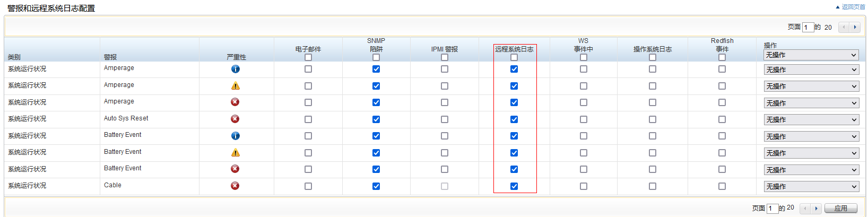
Task: Click warning icon in second Battery Event row
Action: coord(236,153)
